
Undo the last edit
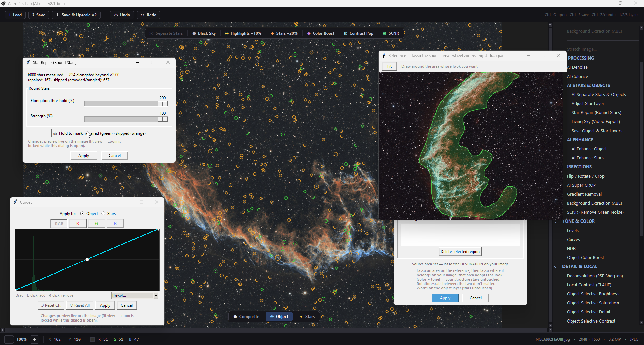pyautogui.click(x=122, y=15)
